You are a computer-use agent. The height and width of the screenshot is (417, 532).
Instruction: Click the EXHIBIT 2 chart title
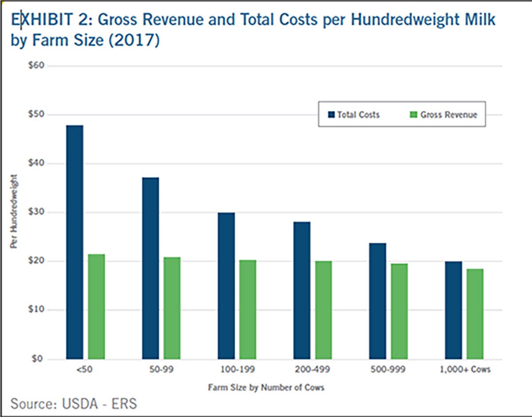click(x=133, y=20)
